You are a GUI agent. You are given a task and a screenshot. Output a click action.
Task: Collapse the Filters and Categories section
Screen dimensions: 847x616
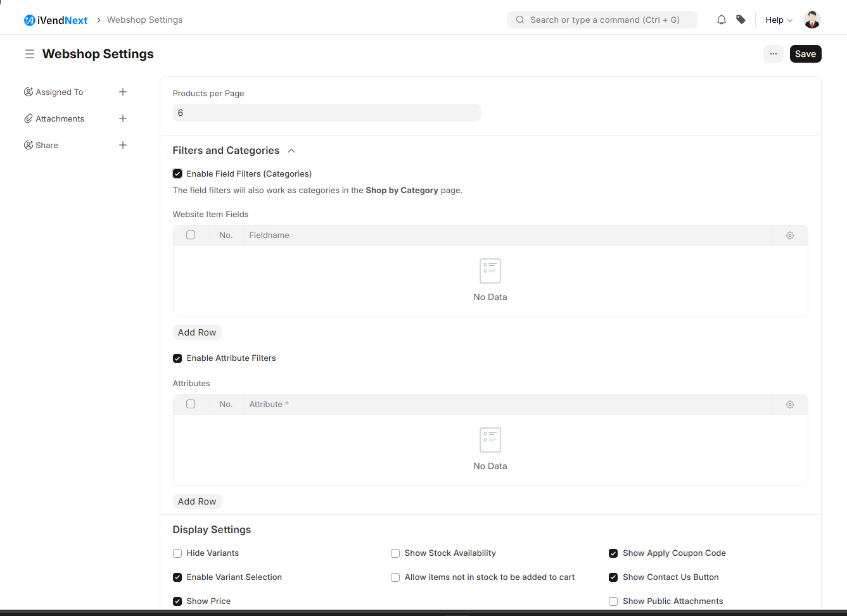291,150
